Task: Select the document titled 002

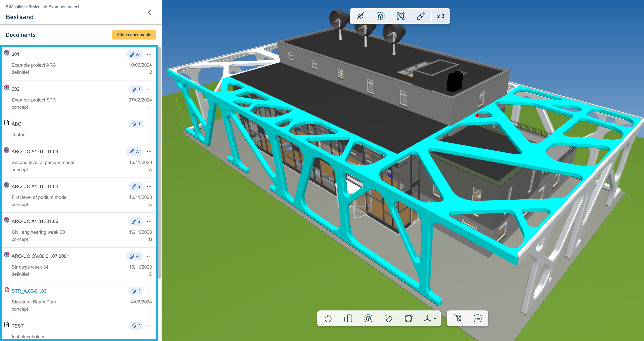Action: (x=15, y=89)
